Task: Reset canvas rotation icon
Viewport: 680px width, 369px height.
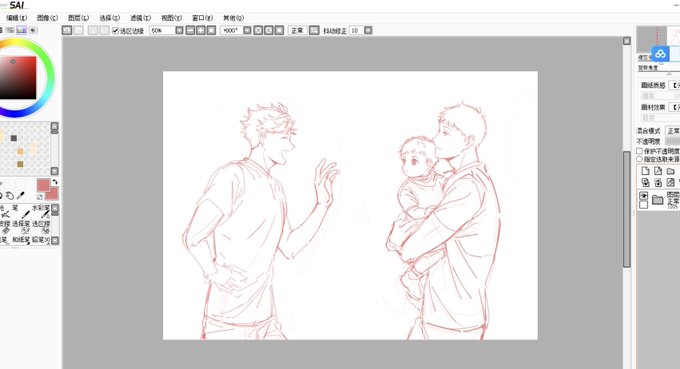Action: (x=279, y=30)
